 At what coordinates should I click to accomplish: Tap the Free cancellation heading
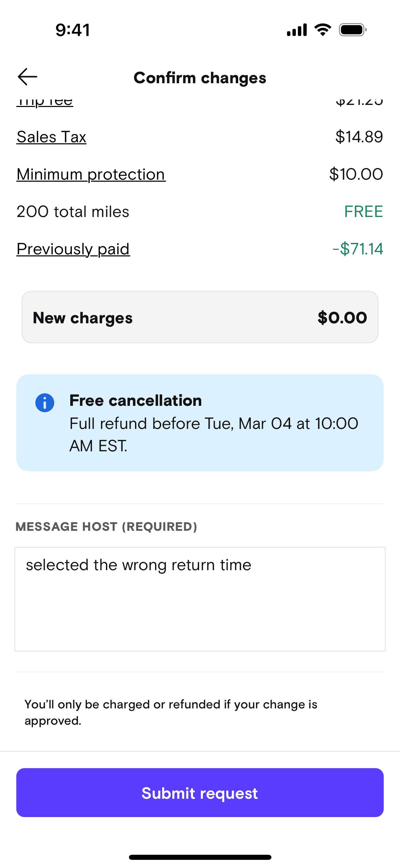(x=136, y=401)
